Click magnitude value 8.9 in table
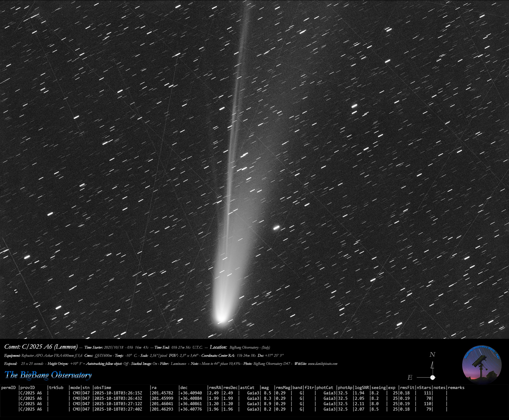Image resolution: width=509 pixels, height=420 pixels. (x=267, y=404)
